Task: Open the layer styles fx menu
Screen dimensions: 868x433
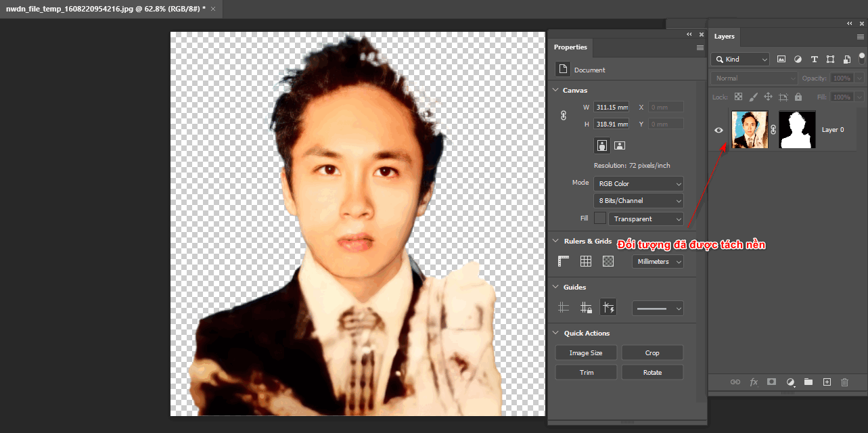Action: [x=754, y=382]
